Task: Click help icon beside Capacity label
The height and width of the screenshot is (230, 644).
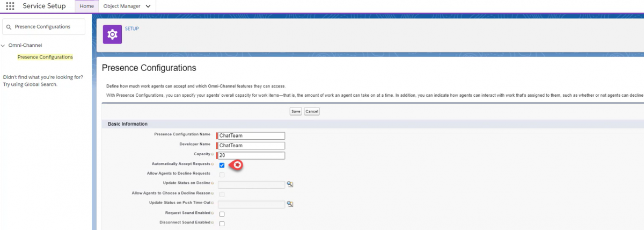Action: click(x=213, y=155)
